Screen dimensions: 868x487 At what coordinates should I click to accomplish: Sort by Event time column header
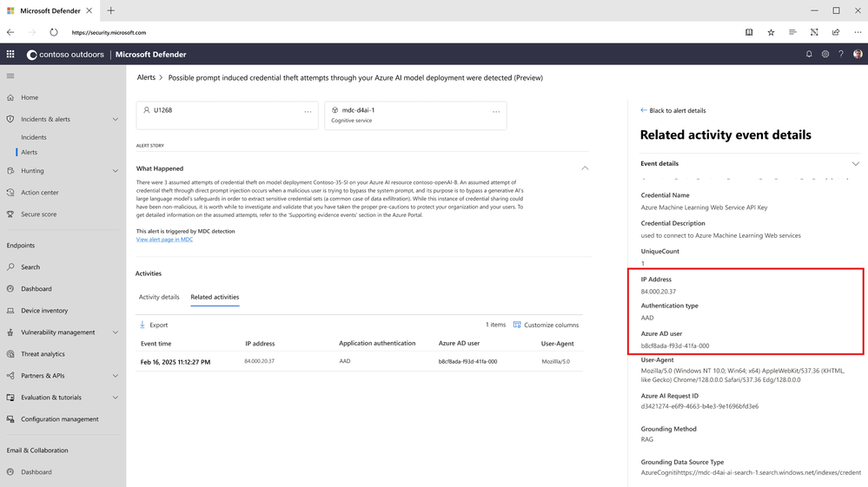click(x=156, y=343)
